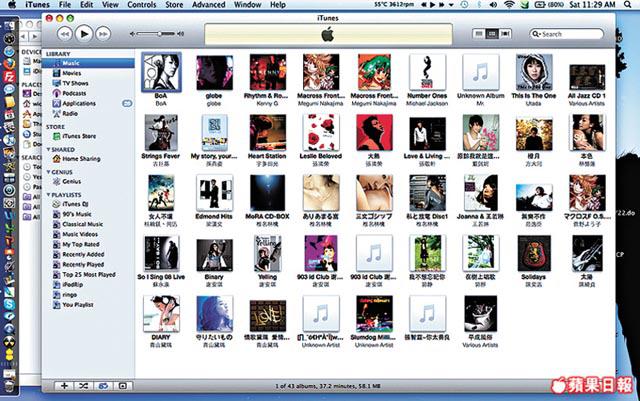Collapse the Playlists section triangle
640x401 pixels.
click(48, 195)
